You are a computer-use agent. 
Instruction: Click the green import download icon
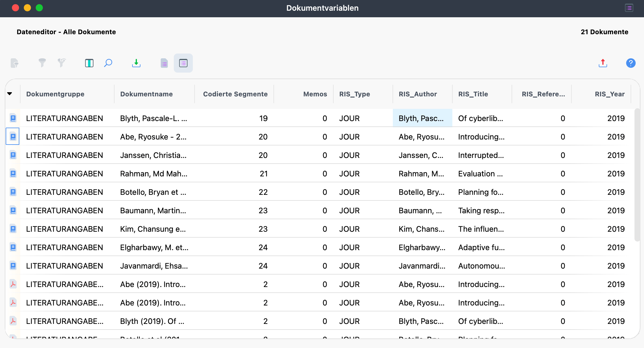(136, 63)
